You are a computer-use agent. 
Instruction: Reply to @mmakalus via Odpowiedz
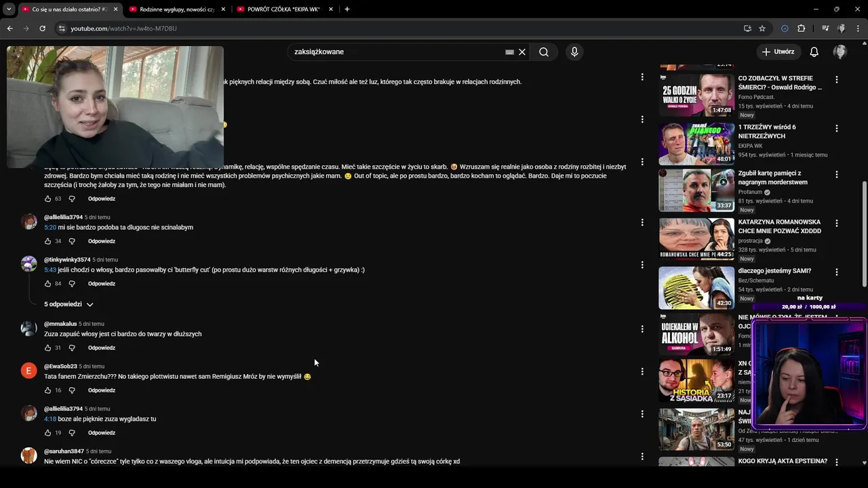click(x=102, y=348)
